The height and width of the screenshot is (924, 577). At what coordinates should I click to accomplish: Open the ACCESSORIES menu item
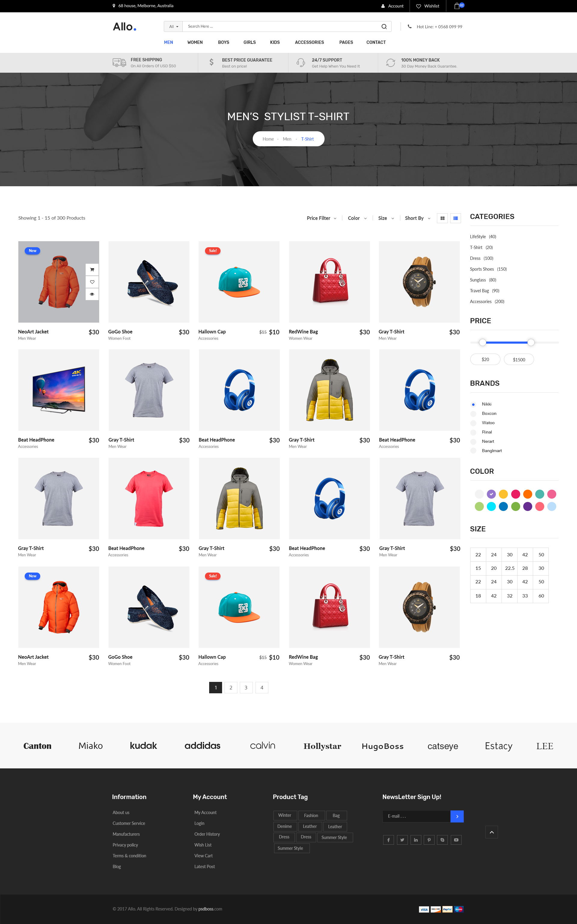coord(309,42)
